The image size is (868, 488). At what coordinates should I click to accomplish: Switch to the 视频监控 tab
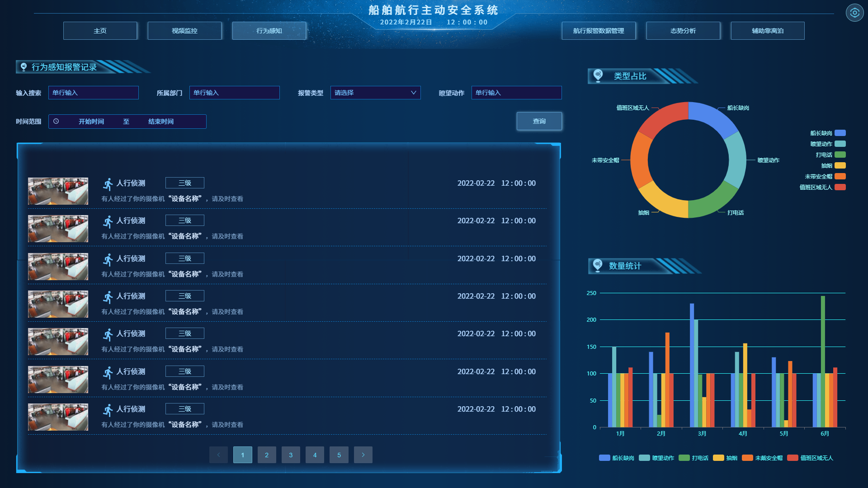(184, 31)
